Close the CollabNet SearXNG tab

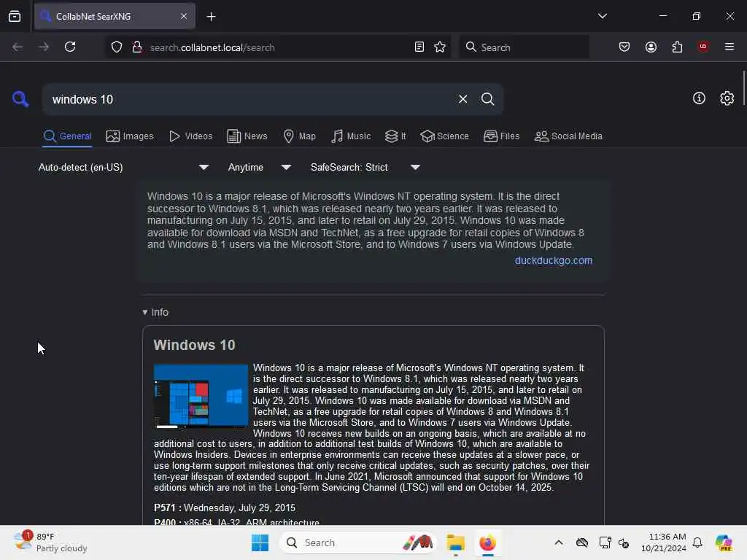184,16
